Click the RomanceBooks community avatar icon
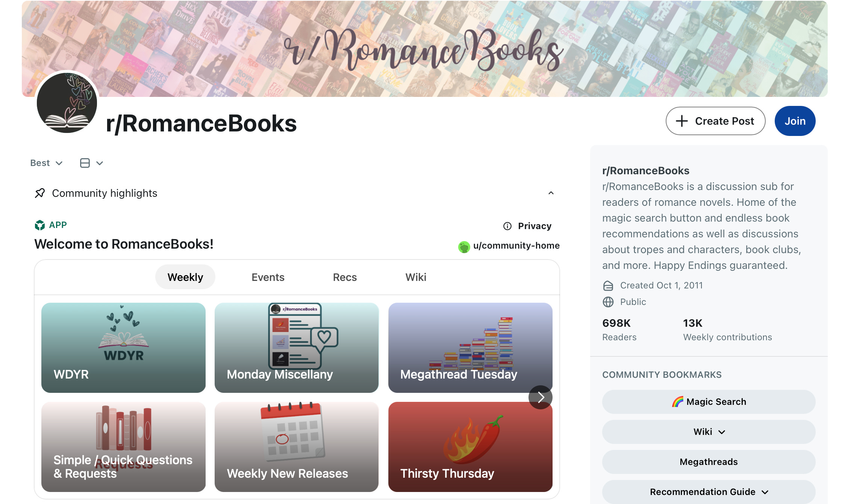 (x=67, y=103)
